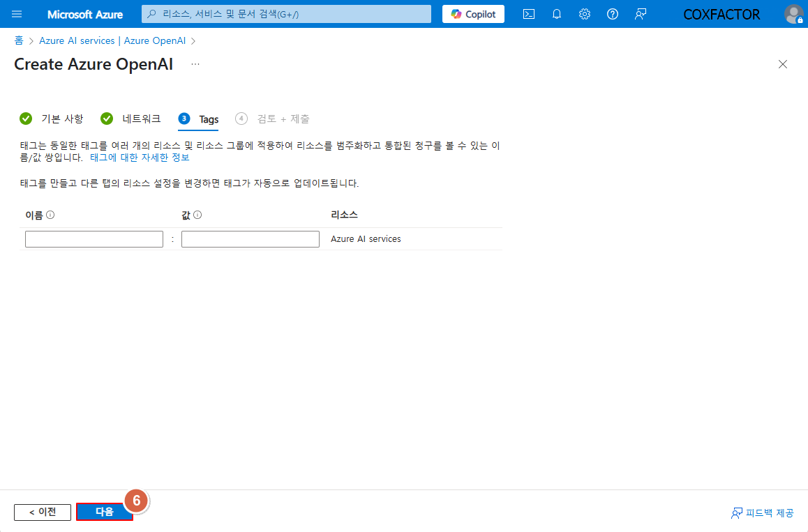
Task: Click step 4 circle for 검토 + 제출
Action: point(241,119)
